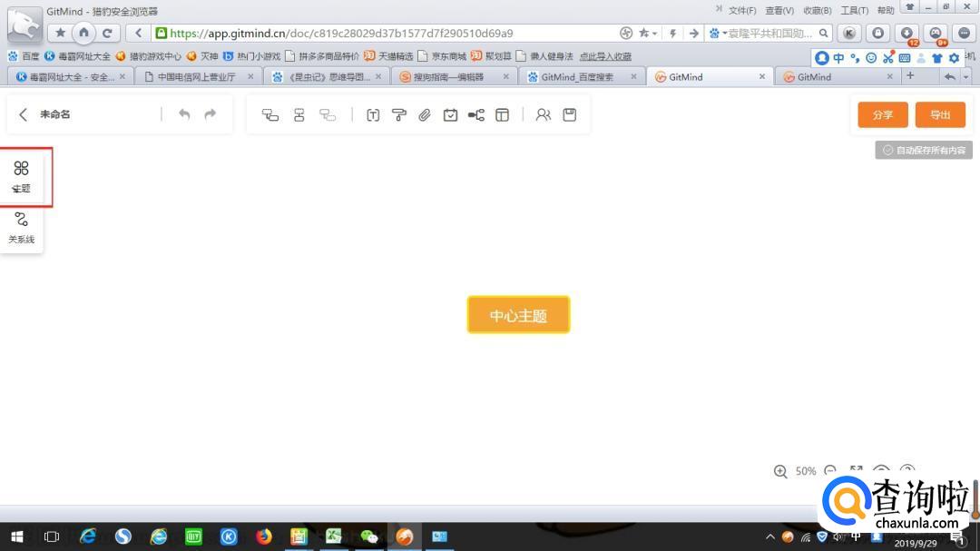Screen dimensions: 980x551
Task: Open the 文件(F) menu
Action: [x=742, y=11]
